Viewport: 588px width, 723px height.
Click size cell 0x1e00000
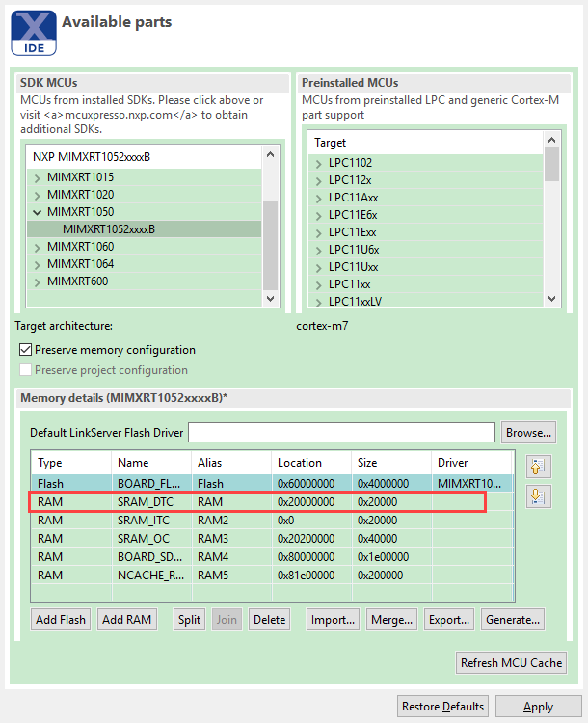(x=391, y=557)
